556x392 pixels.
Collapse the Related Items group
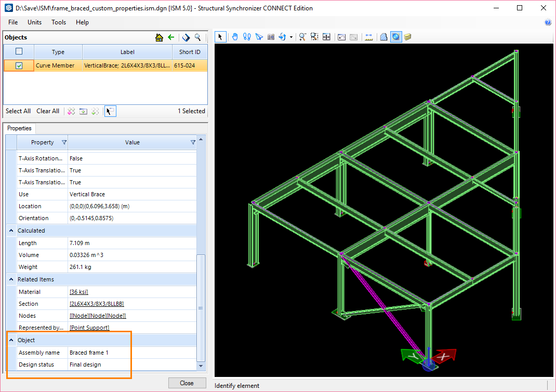tap(11, 279)
